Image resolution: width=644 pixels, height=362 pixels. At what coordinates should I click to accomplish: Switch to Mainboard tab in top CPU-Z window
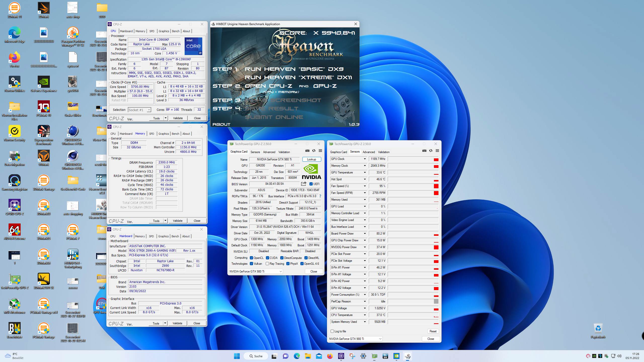pyautogui.click(x=126, y=31)
